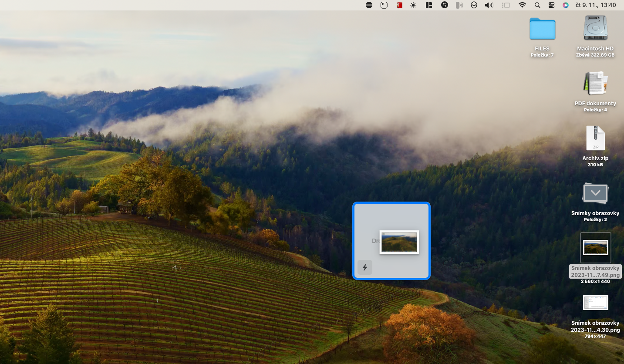Open the half-filled circle menu bar icon

tap(369, 5)
